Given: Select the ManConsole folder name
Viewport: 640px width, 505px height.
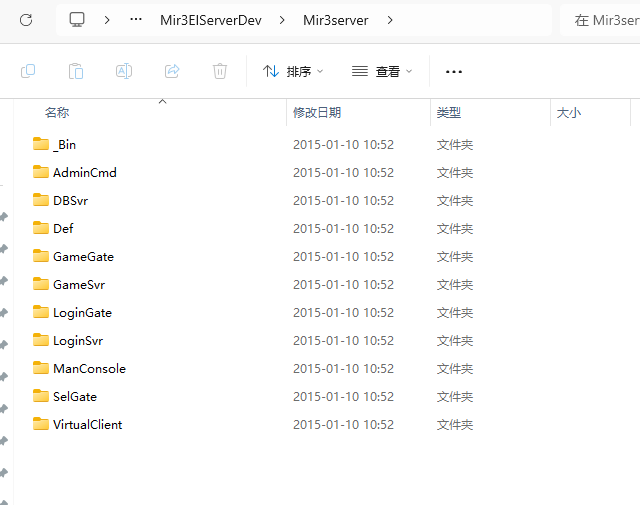Looking at the screenshot, I should coord(89,369).
